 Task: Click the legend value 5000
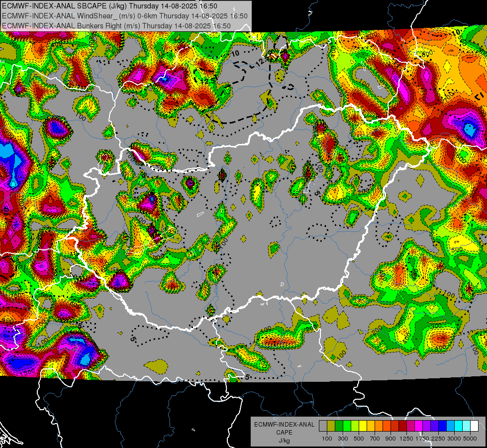[x=470, y=439]
